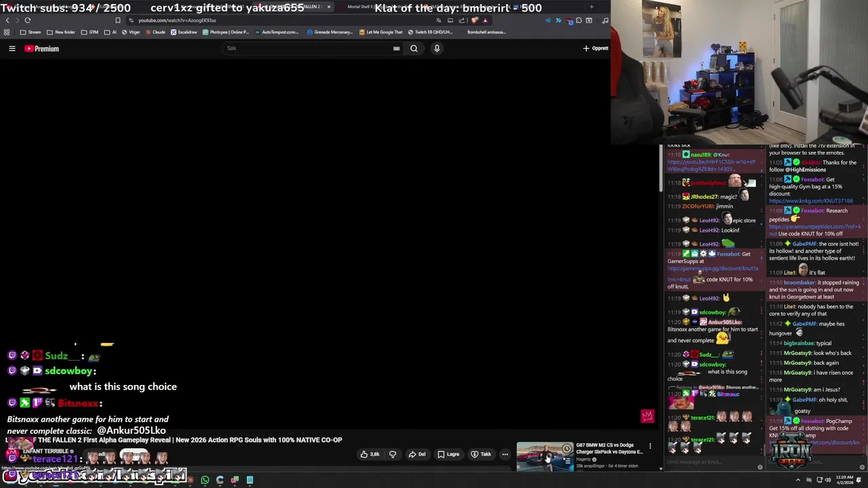Click the Brave shields icon
This screenshot has height=488, width=868.
pyautogui.click(x=475, y=20)
